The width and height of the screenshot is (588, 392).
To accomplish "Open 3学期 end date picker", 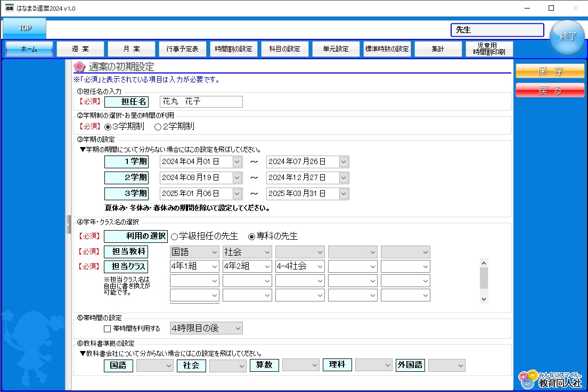I will pos(343,193).
